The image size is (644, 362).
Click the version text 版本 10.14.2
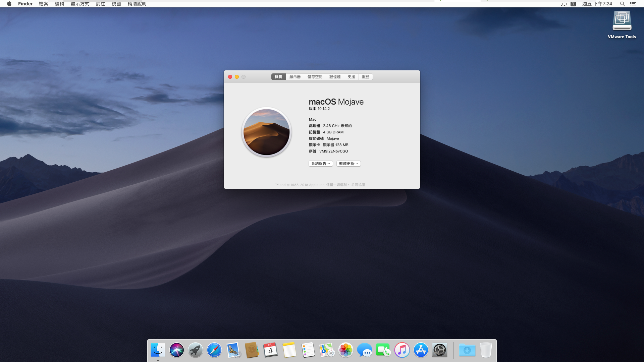pyautogui.click(x=319, y=109)
